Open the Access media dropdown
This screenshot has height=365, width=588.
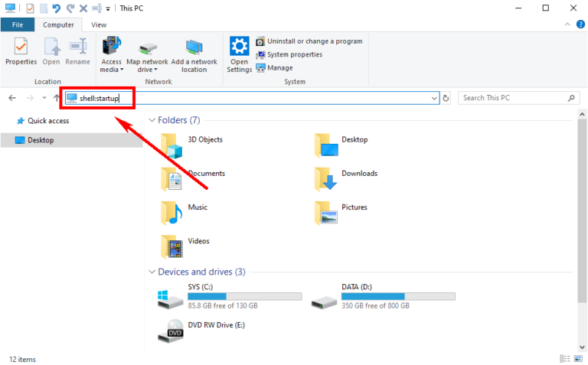point(111,55)
